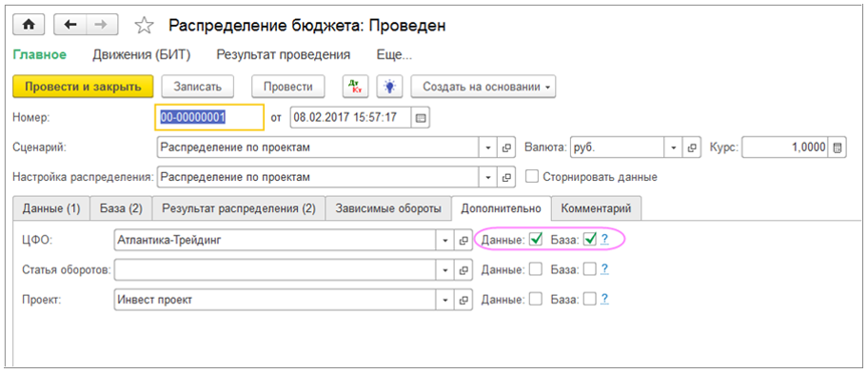Click the date field 08.02.2017 15:57:17
Viewport: 868px width, 374px height.
(351, 118)
